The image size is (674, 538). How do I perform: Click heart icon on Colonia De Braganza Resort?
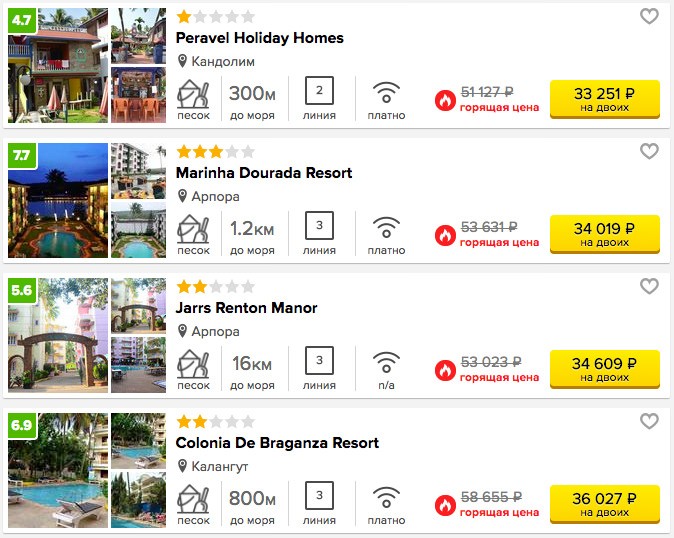click(x=649, y=421)
